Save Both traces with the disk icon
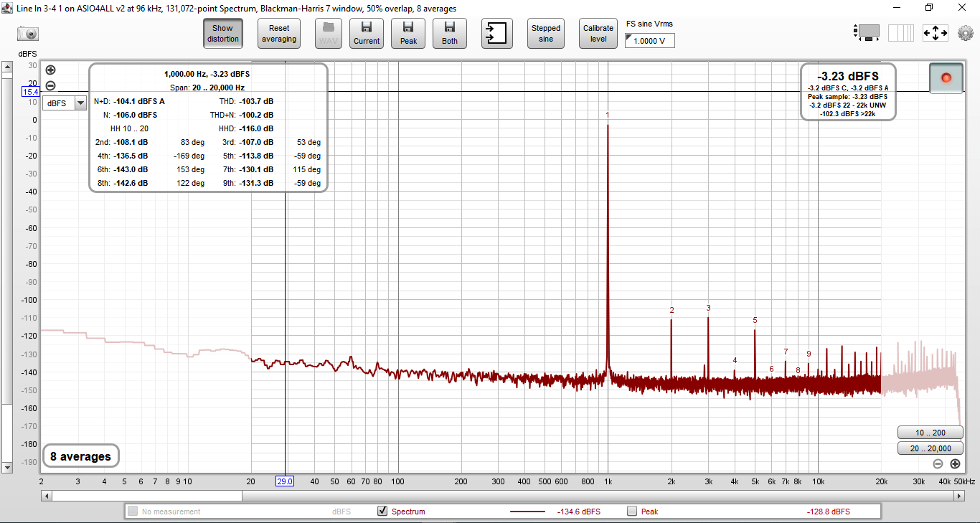 (x=450, y=33)
